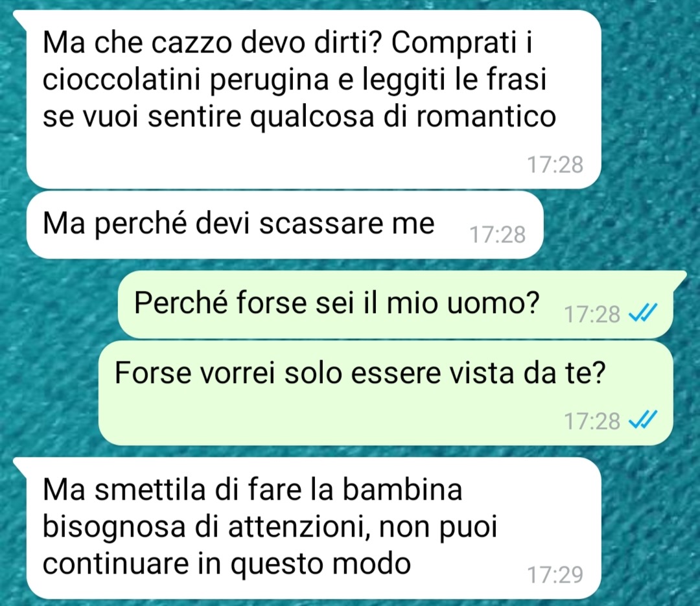Click the 17:29 timestamp on the last message

point(555,574)
